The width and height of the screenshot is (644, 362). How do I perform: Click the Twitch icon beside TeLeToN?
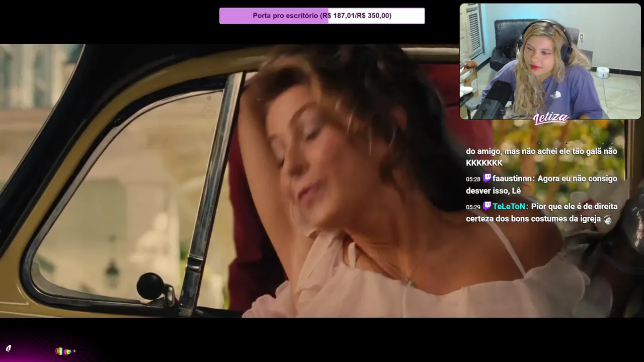tap(487, 206)
